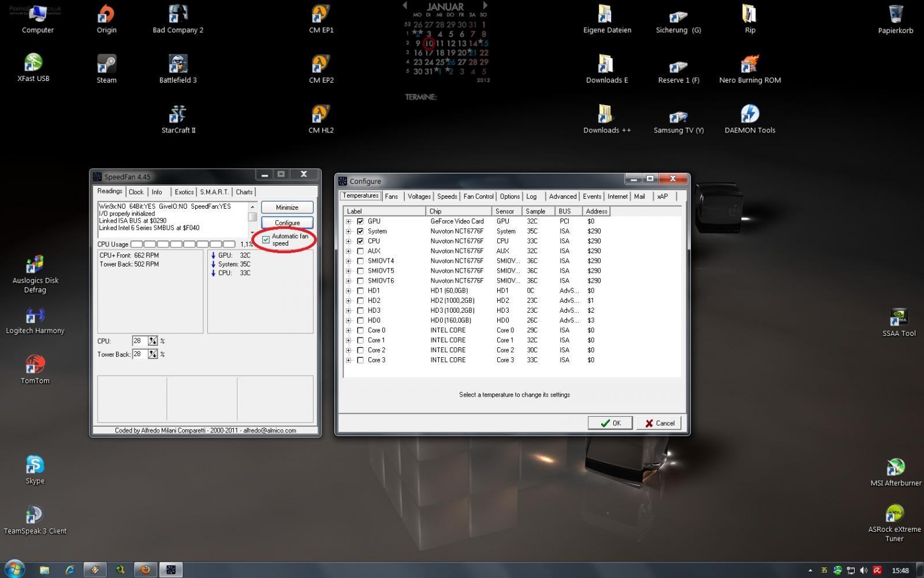Open the Bad Company 2 shortcut

pos(178,18)
